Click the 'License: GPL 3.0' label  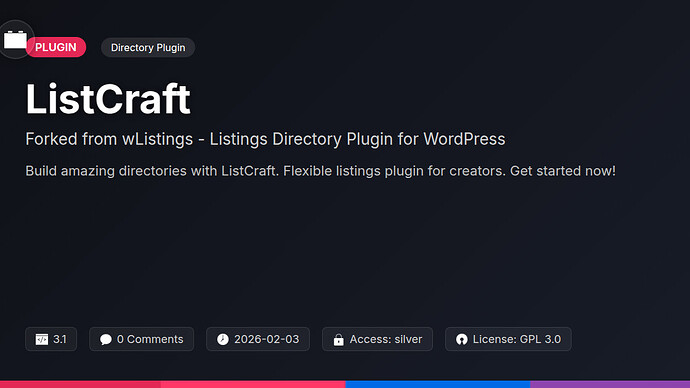coord(517,339)
